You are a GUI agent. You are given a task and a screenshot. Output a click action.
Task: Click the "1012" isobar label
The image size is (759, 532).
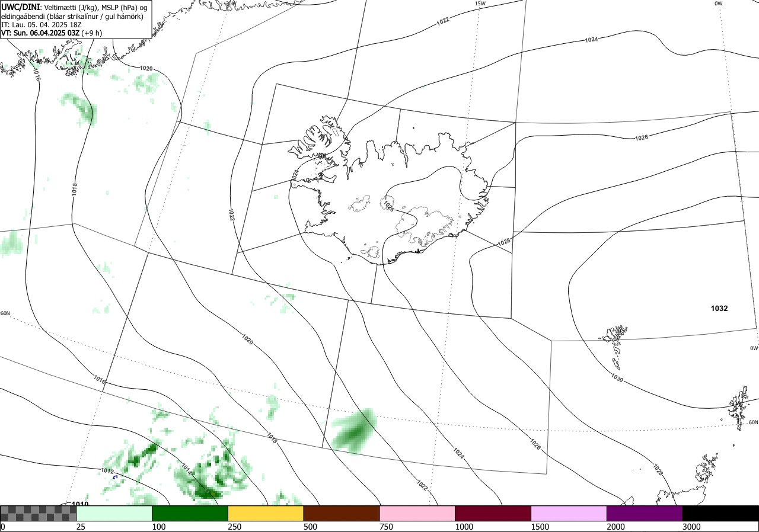(x=107, y=471)
